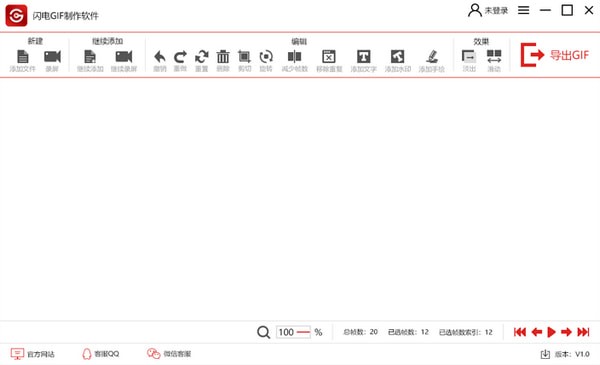600x365 pixels.
Task: Add text with the 添加文字 icon
Action: tap(364, 57)
